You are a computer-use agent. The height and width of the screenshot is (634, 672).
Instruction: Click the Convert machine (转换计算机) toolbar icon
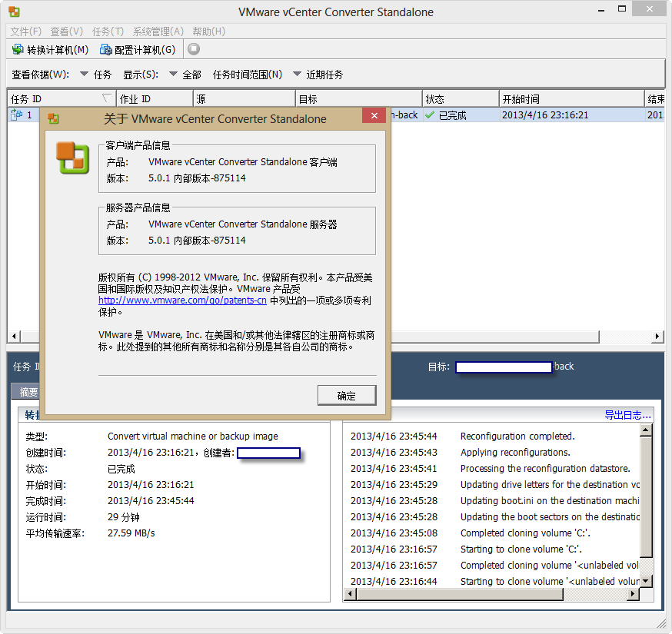tap(18, 50)
